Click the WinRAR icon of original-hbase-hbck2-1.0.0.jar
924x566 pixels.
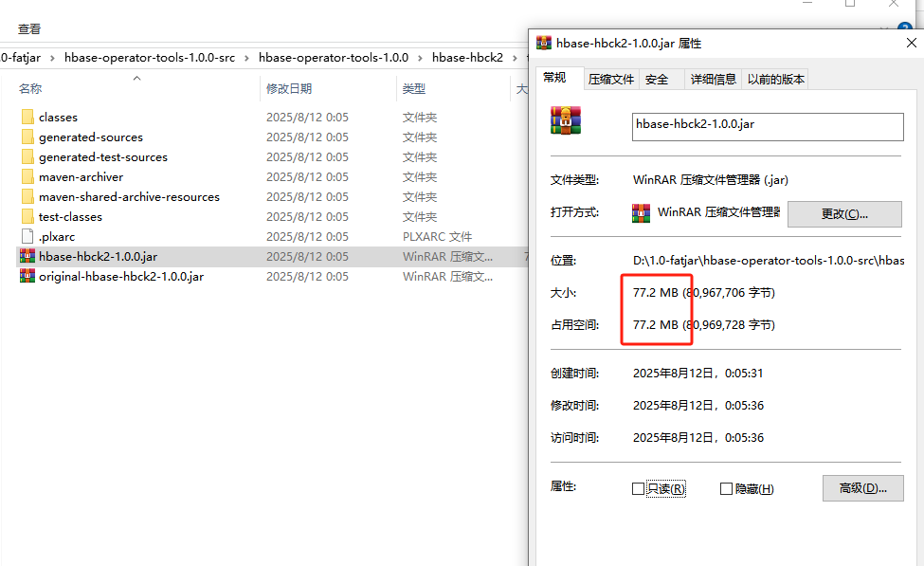point(27,276)
